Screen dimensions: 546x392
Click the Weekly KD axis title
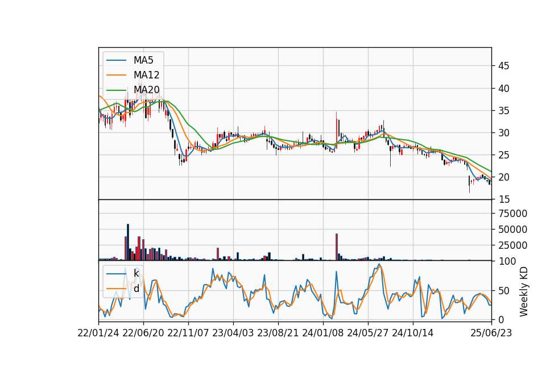(523, 291)
